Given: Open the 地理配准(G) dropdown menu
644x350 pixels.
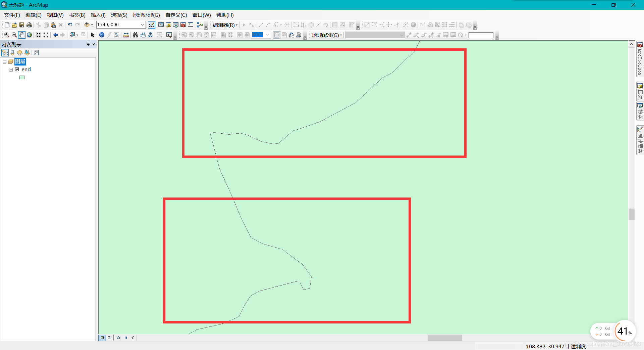Looking at the screenshot, I should (327, 35).
